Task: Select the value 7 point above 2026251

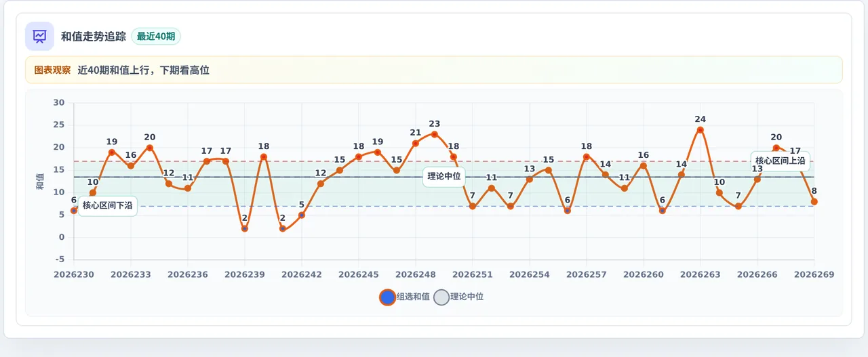Action: [473, 206]
